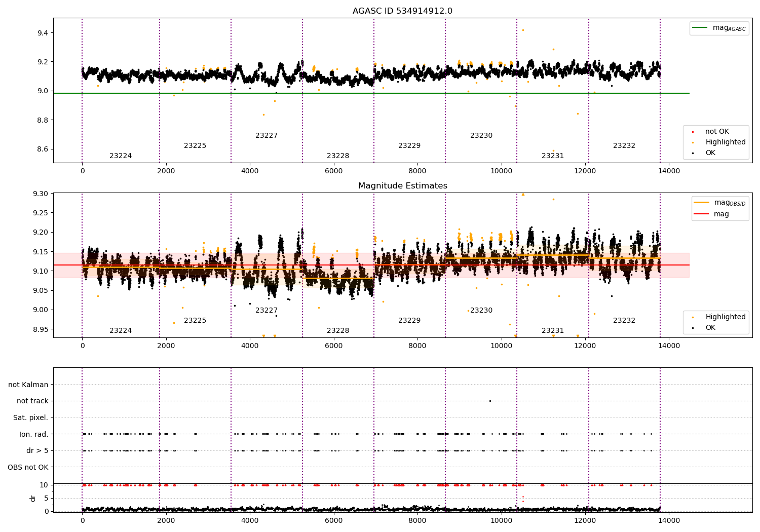Click the 9.25 y-axis tick label

point(41,213)
